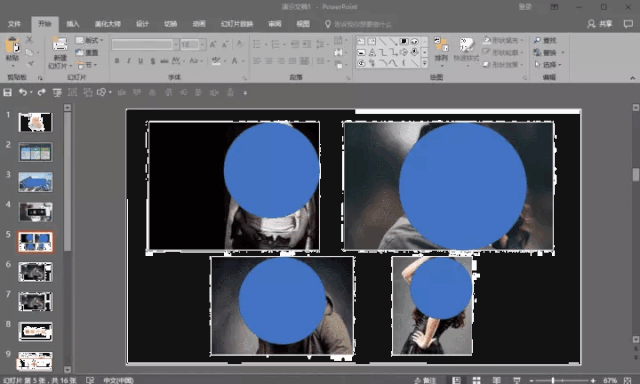Toggle Bold text formatting
Image resolution: width=640 pixels, height=384 pixels.
(x=117, y=61)
